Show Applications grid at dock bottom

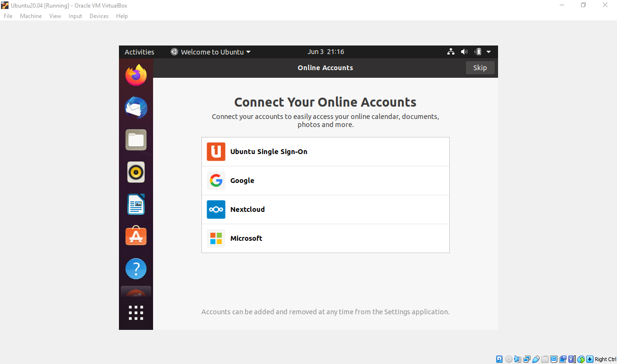click(x=136, y=313)
